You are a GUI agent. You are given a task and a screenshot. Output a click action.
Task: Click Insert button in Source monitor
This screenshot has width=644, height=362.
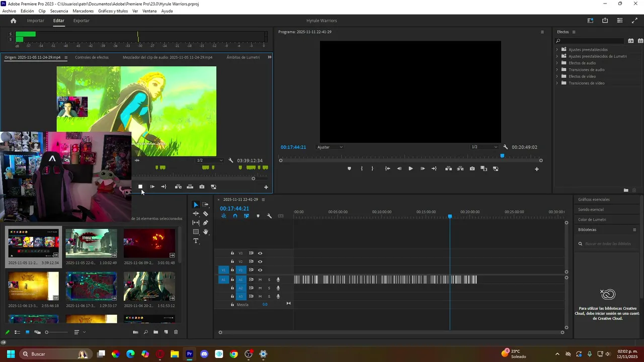coord(178,187)
